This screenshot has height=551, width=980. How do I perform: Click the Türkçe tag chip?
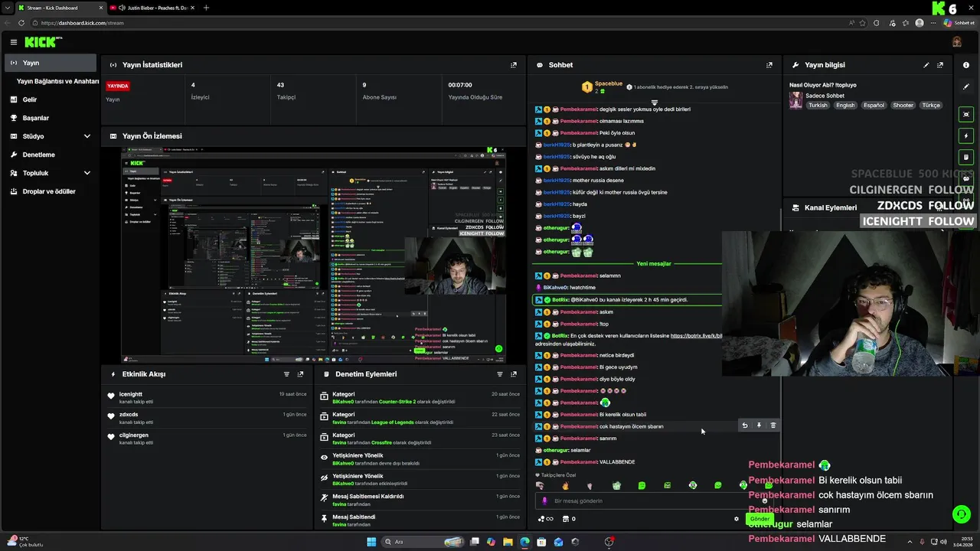click(x=931, y=106)
